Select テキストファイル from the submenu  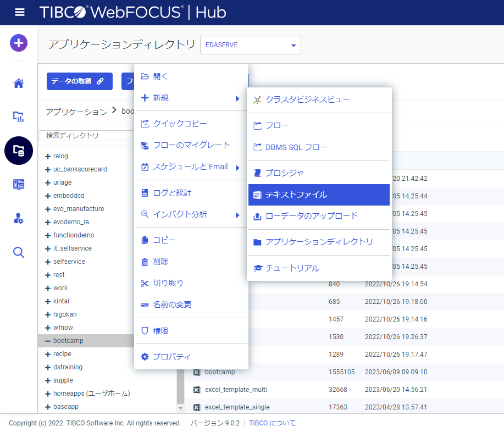(319, 195)
